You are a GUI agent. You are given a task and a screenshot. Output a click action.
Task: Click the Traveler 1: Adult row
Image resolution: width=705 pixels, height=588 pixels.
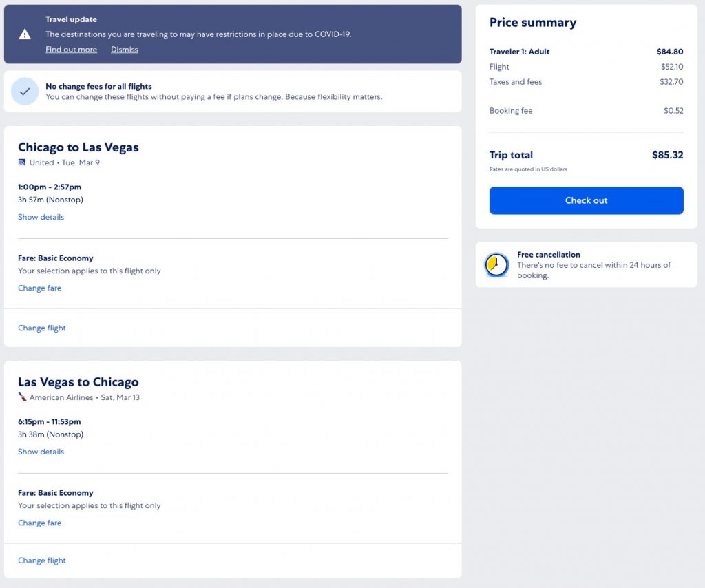click(x=520, y=52)
